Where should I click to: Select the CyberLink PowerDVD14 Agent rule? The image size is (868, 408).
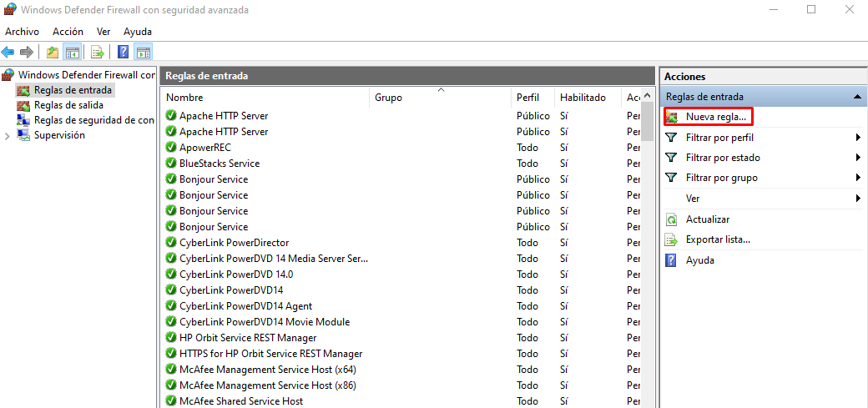pos(401,306)
